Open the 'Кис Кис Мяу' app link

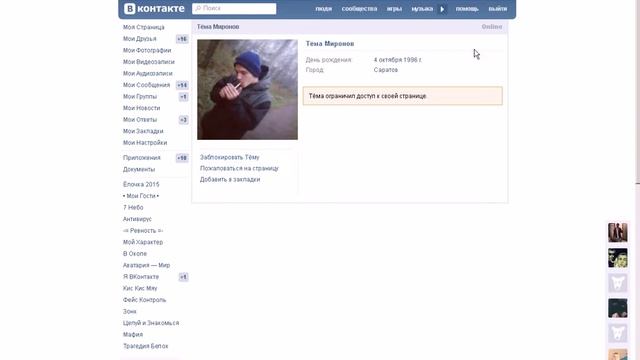pyautogui.click(x=140, y=289)
